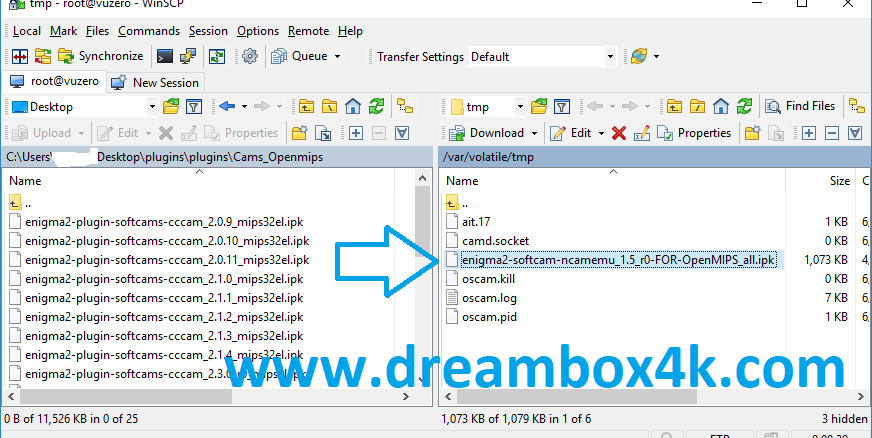Click the local panel filter icon
The width and height of the screenshot is (872, 438).
tap(194, 106)
